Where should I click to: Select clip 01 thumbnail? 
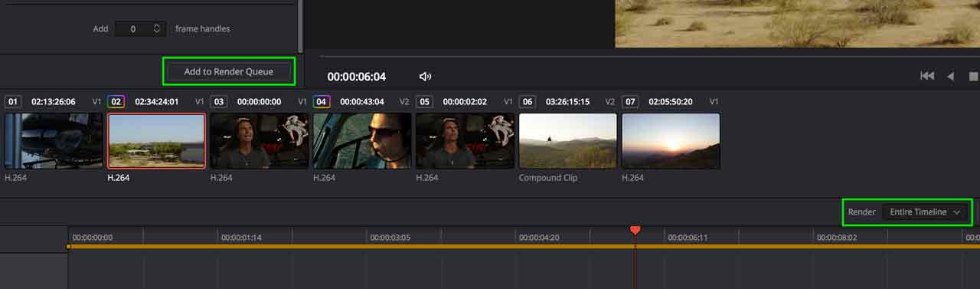(54, 141)
